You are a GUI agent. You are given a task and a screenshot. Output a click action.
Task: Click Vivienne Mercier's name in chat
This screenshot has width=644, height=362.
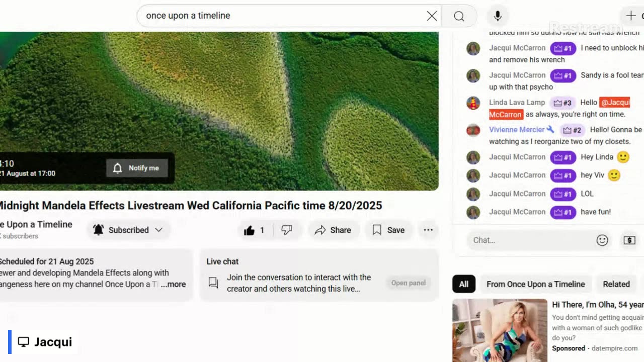(517, 129)
